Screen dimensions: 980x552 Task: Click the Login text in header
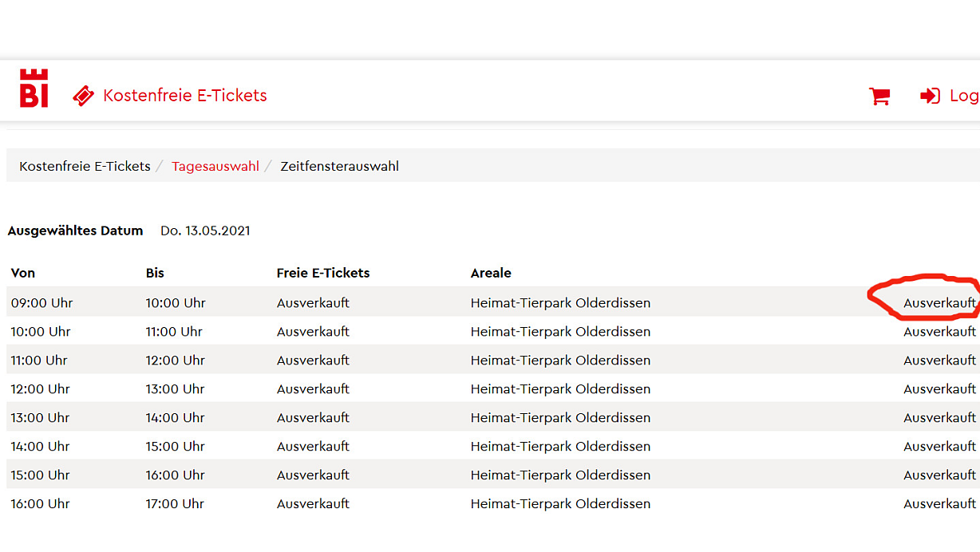(x=963, y=96)
